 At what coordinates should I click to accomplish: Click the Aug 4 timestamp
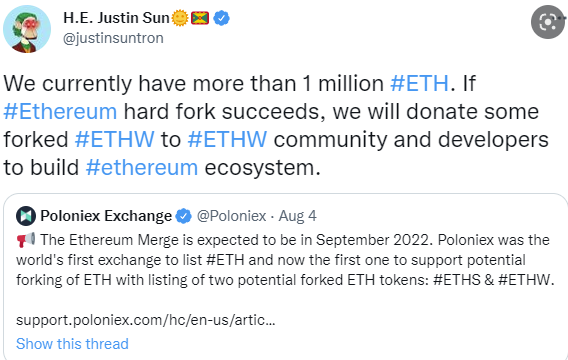pos(297,216)
